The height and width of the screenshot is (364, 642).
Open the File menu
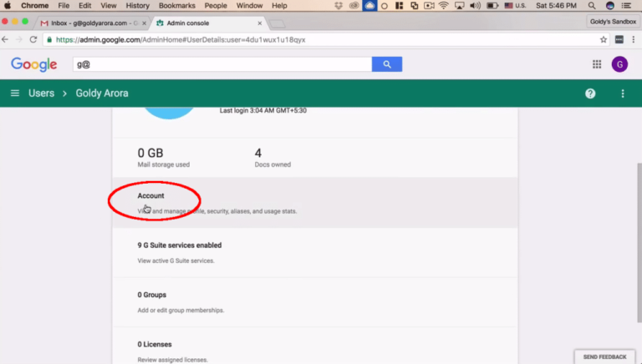point(64,6)
